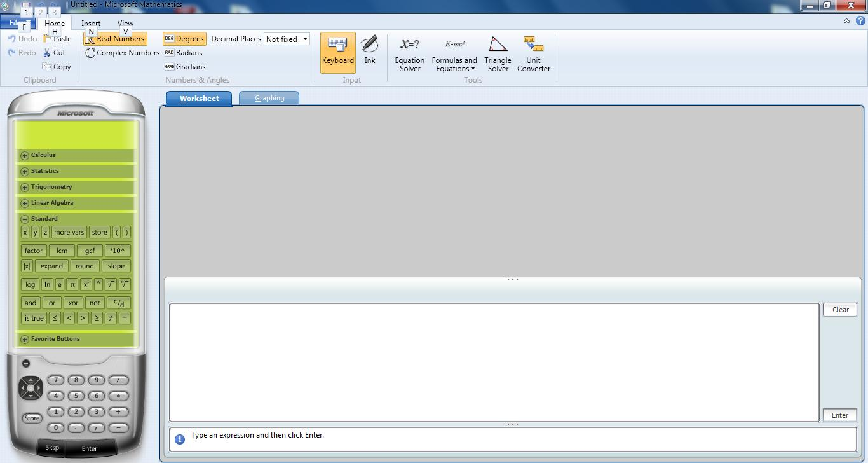Image resolution: width=868 pixels, height=463 pixels.
Task: Click less-than-or-equal button
Action: (55, 319)
